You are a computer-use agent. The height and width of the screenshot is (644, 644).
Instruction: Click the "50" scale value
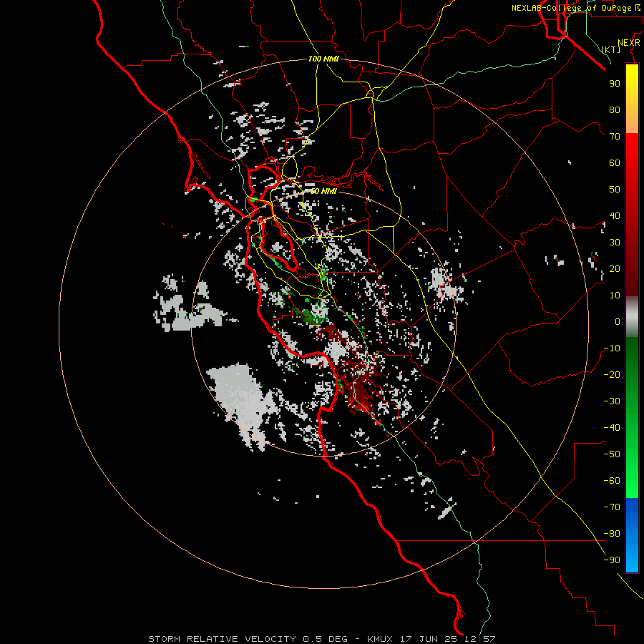[615, 190]
